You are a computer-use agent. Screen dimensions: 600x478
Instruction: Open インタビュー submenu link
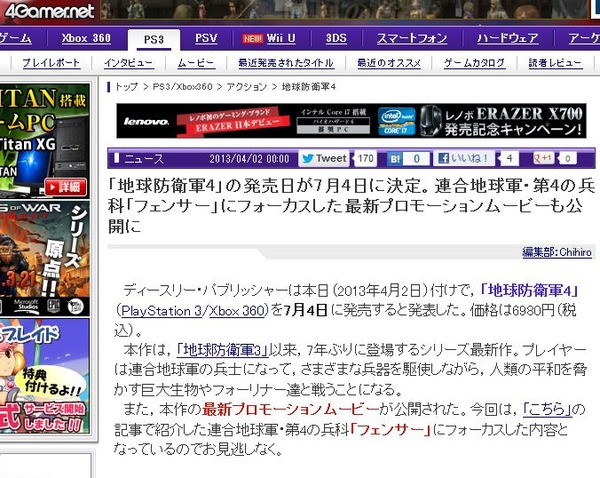[129, 63]
